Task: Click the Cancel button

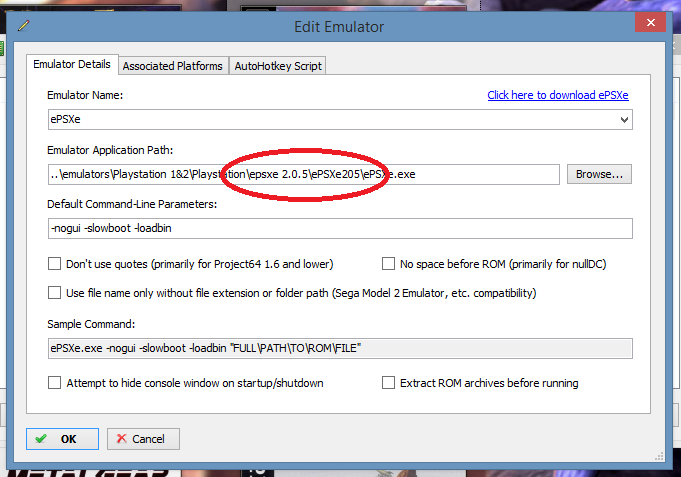Action: point(143,439)
